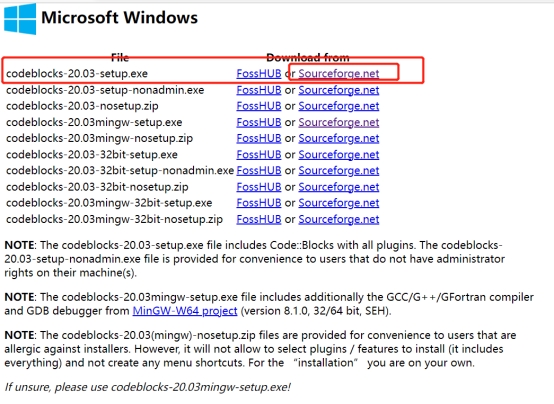Open FossHUB link for codeblocks-20.03-setup-nonadmin.exe
This screenshot has height=404, width=554.
[259, 90]
